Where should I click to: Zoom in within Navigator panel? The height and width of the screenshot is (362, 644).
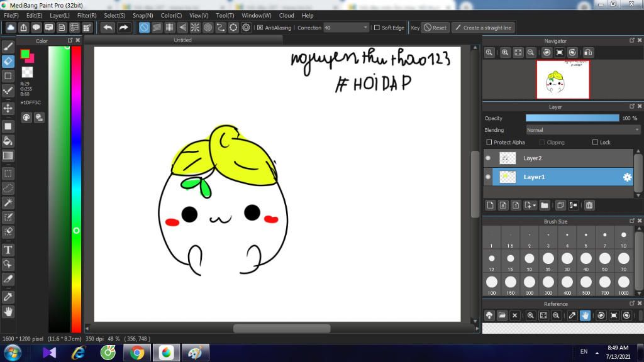(x=505, y=53)
